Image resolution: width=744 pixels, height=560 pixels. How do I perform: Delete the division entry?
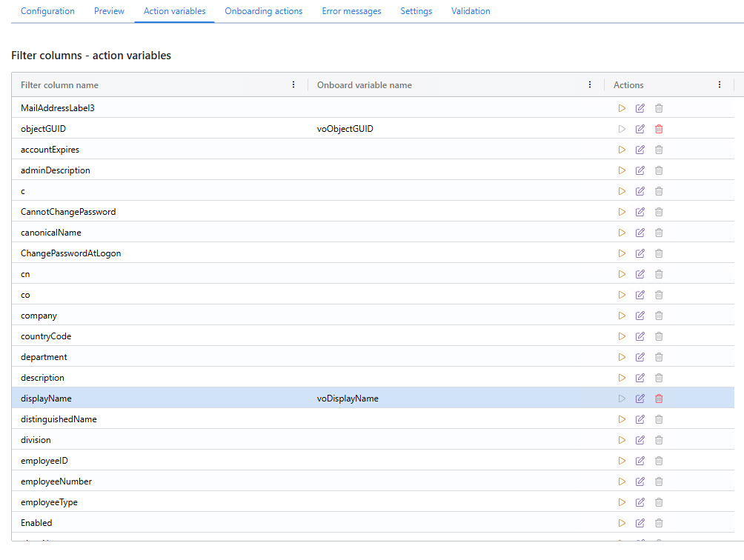[659, 440]
